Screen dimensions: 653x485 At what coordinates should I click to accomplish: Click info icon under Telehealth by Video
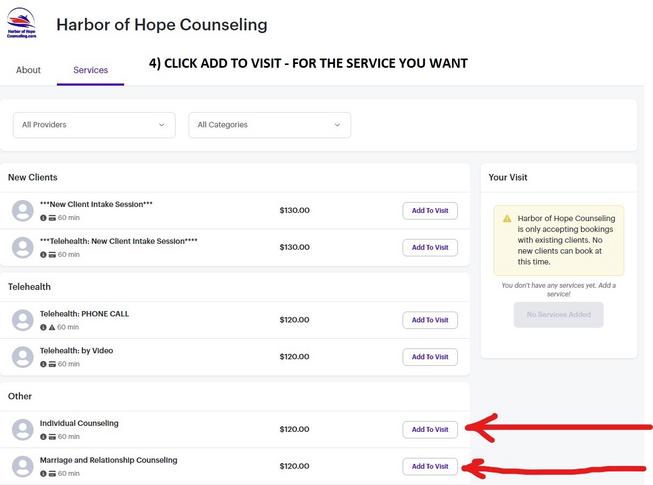43,364
